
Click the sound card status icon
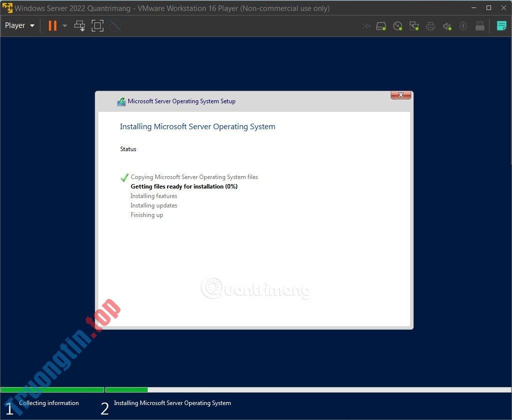click(x=447, y=26)
